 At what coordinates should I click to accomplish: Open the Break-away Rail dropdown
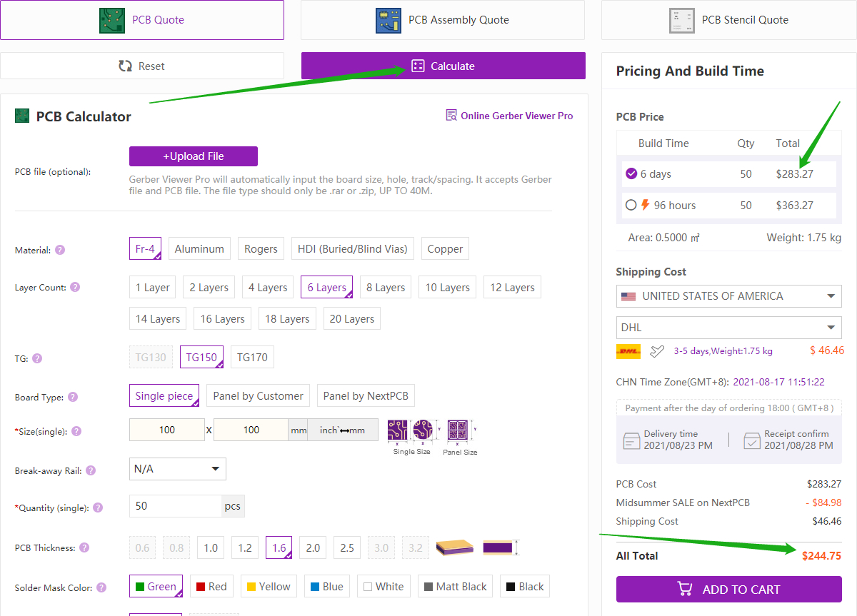pos(177,469)
